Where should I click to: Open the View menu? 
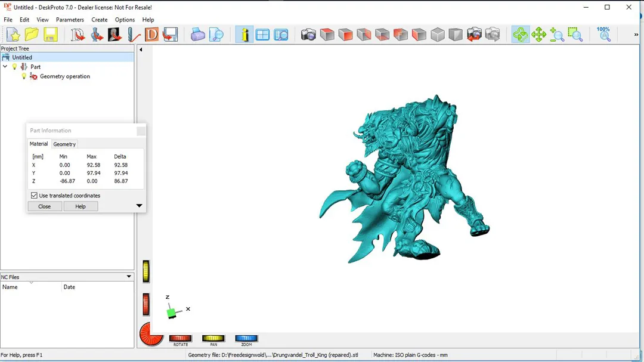pos(42,20)
